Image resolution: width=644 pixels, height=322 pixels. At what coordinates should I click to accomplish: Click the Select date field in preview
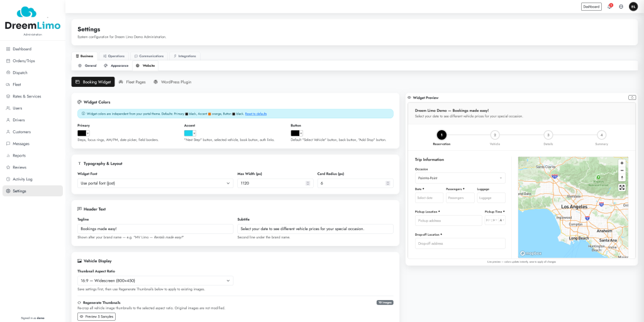pyautogui.click(x=429, y=198)
